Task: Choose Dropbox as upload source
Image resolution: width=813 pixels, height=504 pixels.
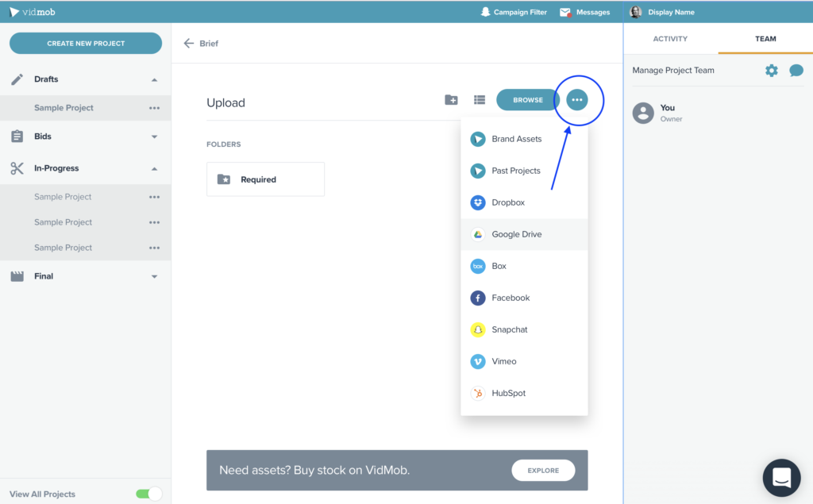Action: point(524,202)
